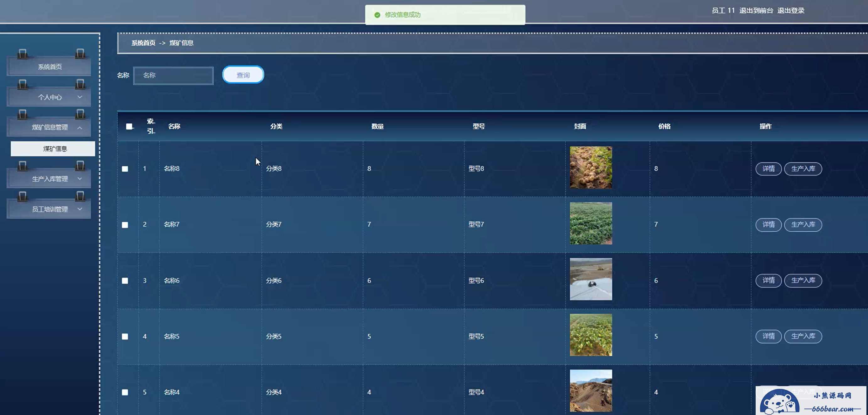Image resolution: width=868 pixels, height=415 pixels.
Task: Expand 员工培训管理 sidebar menu
Action: pos(50,209)
